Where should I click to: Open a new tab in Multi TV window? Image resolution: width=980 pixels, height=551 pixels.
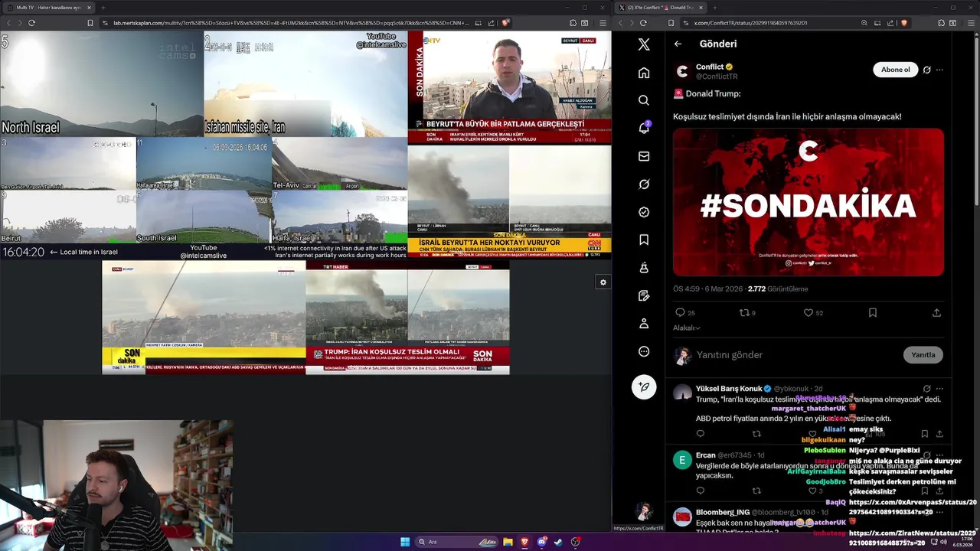click(x=103, y=8)
